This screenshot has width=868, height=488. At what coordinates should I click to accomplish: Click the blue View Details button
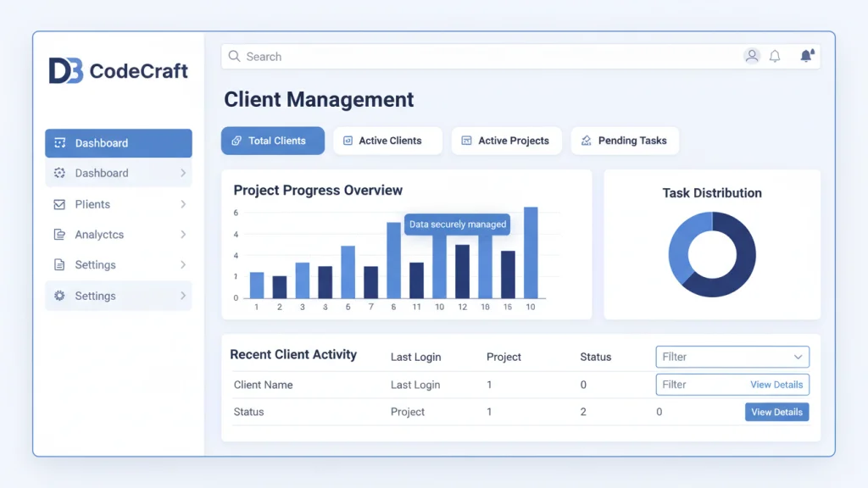coord(776,412)
